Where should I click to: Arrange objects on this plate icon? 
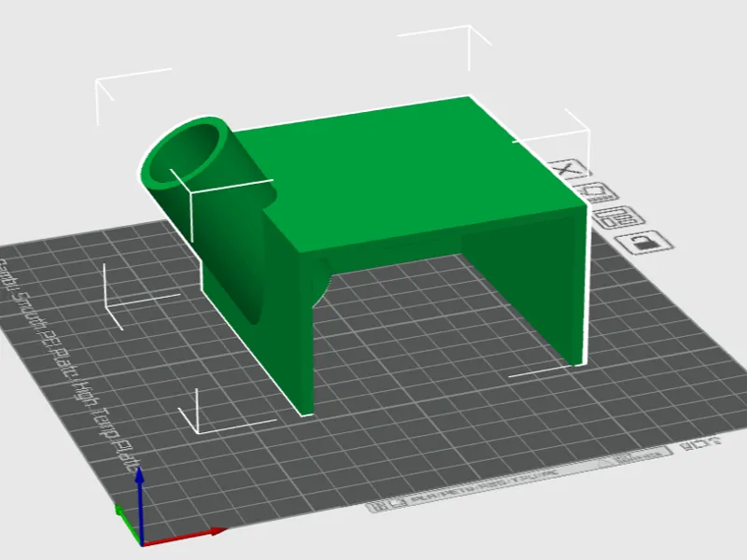pyautogui.click(x=618, y=218)
